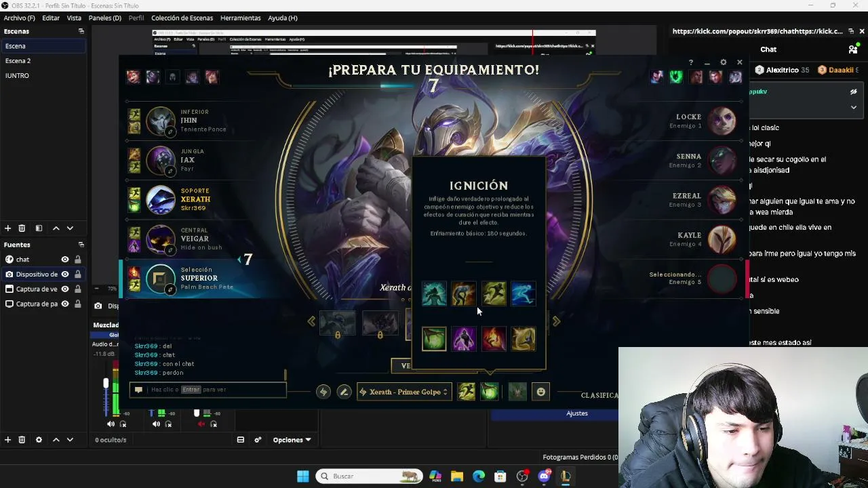Screen dimensions: 868x488
Task: Open the Editar menu
Action: click(x=51, y=18)
